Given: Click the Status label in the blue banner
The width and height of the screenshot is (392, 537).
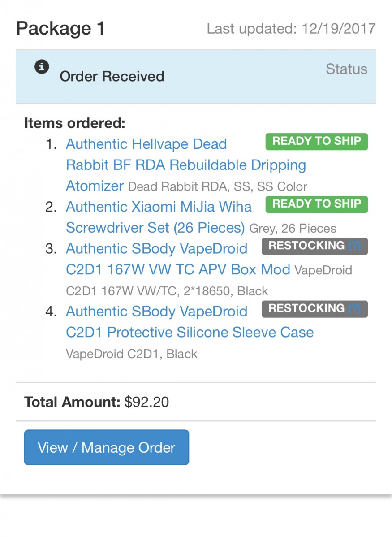Looking at the screenshot, I should 346,69.
